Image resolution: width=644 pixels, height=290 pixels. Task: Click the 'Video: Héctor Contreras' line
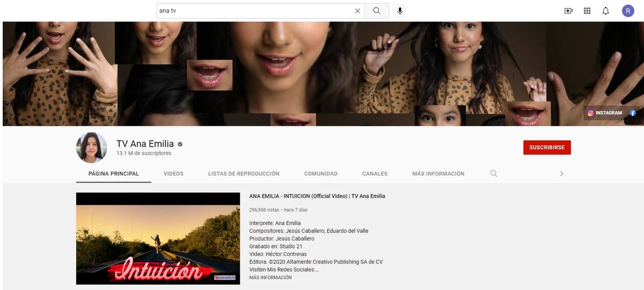coord(278,254)
